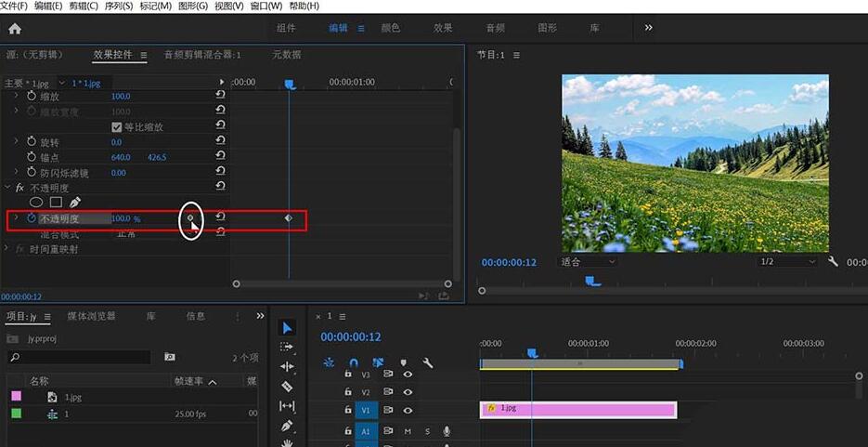The width and height of the screenshot is (868, 447).
Task: Go to the Home screen icon
Action: point(15,29)
